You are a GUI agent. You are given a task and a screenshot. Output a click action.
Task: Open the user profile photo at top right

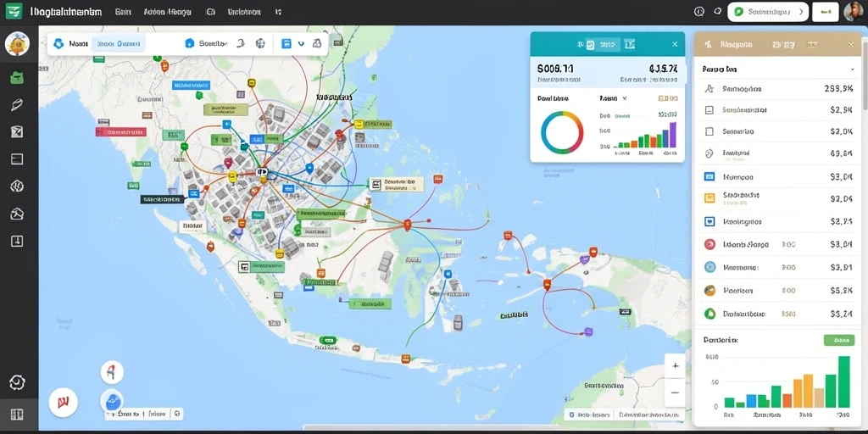[x=853, y=11]
